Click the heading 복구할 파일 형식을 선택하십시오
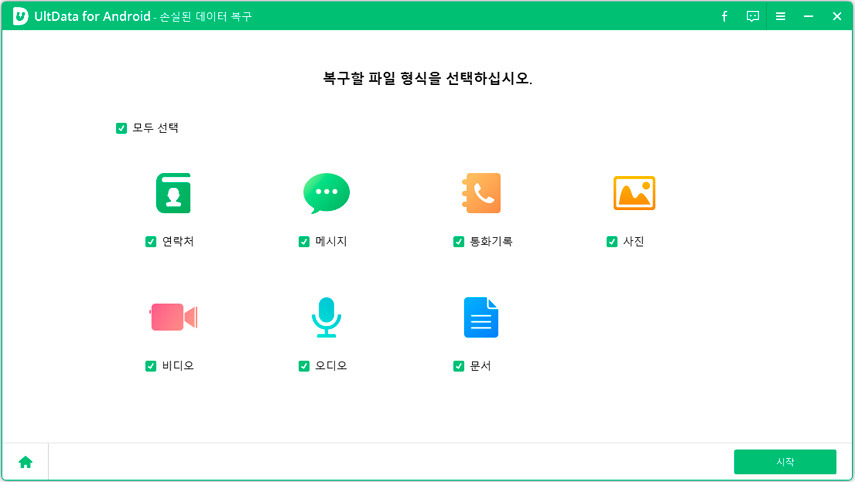 click(x=427, y=79)
